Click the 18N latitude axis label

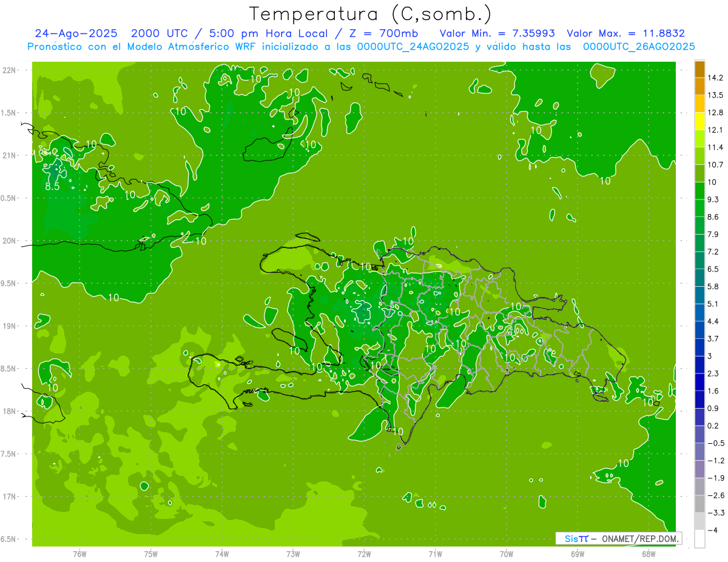[10, 412]
